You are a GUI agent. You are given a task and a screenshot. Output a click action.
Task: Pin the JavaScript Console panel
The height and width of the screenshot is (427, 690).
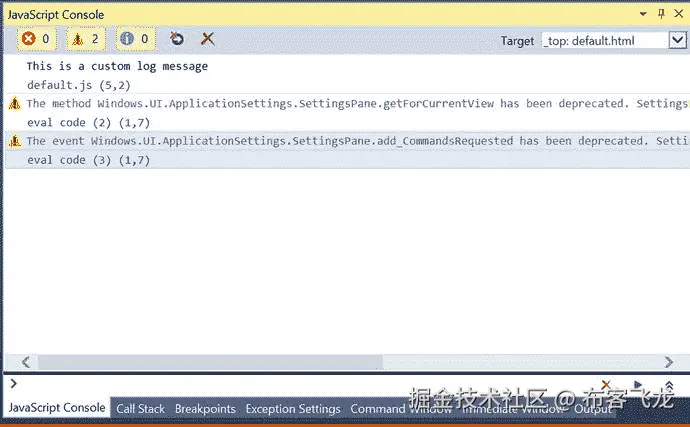coord(661,14)
